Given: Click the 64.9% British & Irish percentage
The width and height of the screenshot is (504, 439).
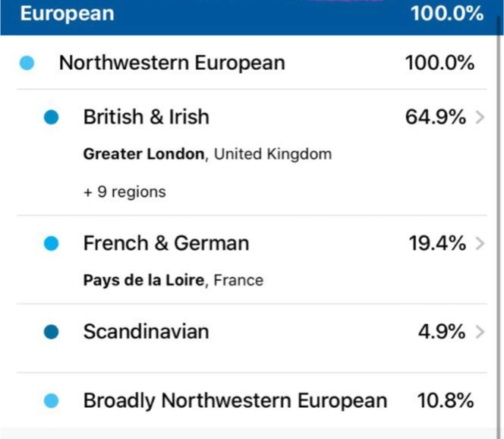Looking at the screenshot, I should 435,118.
